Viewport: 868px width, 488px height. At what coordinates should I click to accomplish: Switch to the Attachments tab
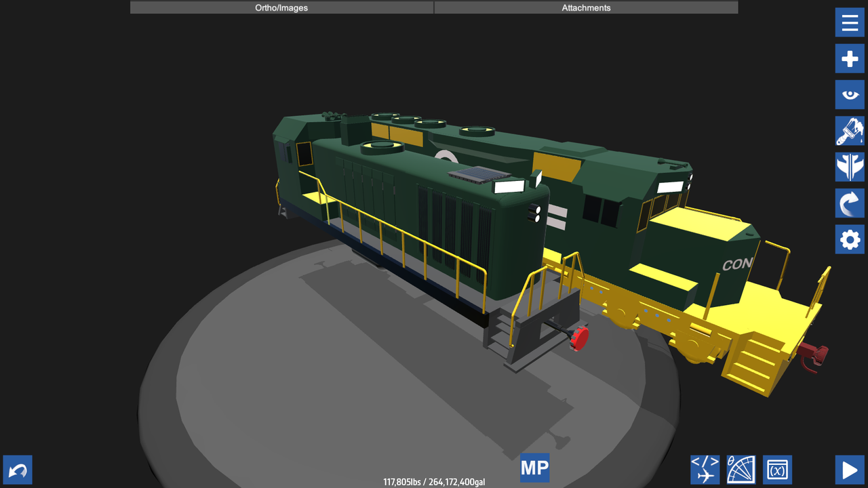pos(586,7)
